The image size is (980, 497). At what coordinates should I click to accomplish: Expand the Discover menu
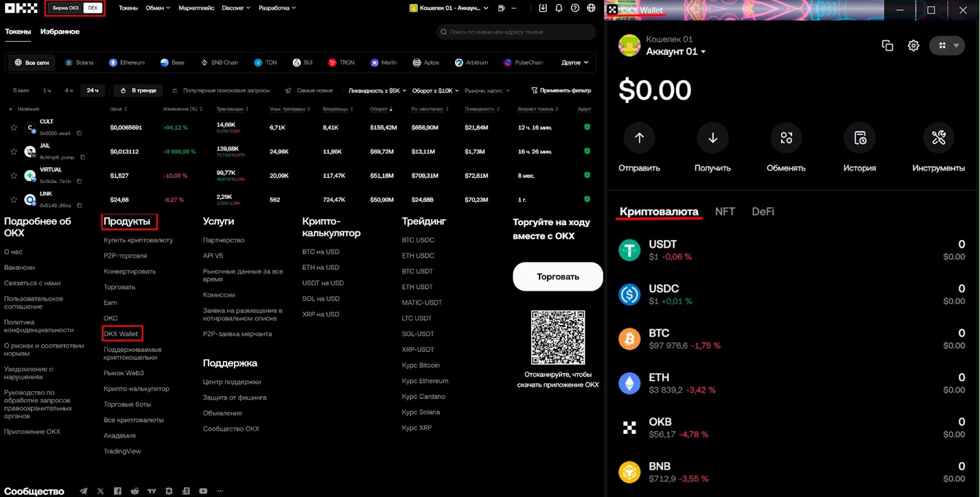[236, 8]
